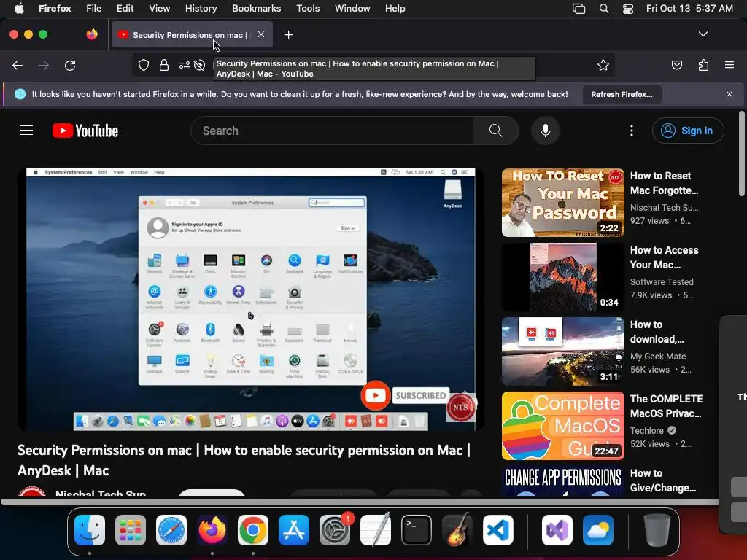Open the Trash in the Dock
The width and height of the screenshot is (747, 560).
tap(657, 530)
